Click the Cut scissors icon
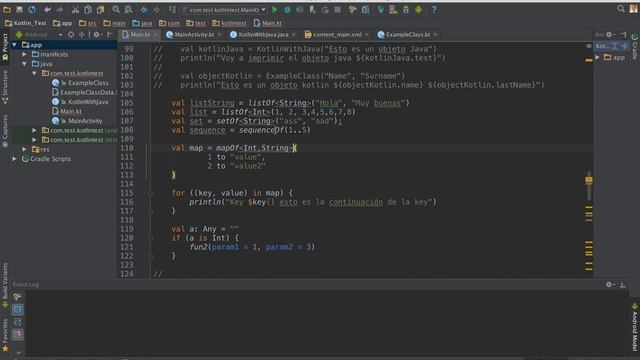 (76, 9)
